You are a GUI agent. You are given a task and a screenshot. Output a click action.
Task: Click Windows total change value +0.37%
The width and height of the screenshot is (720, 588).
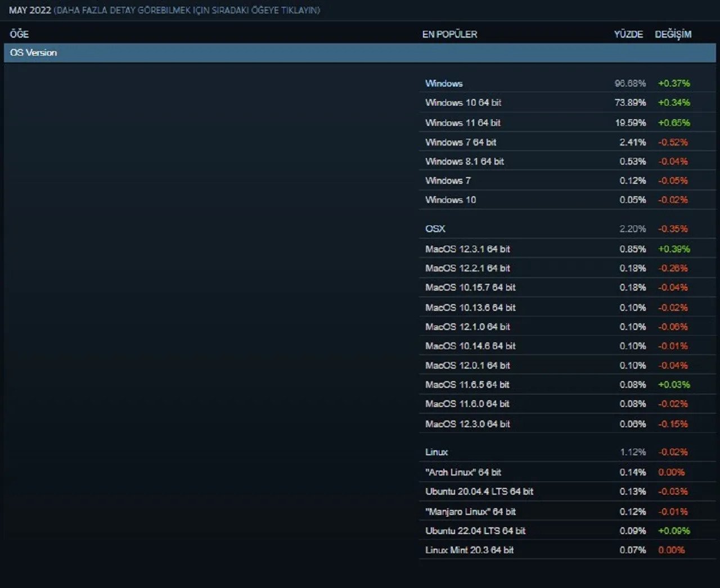click(x=674, y=83)
